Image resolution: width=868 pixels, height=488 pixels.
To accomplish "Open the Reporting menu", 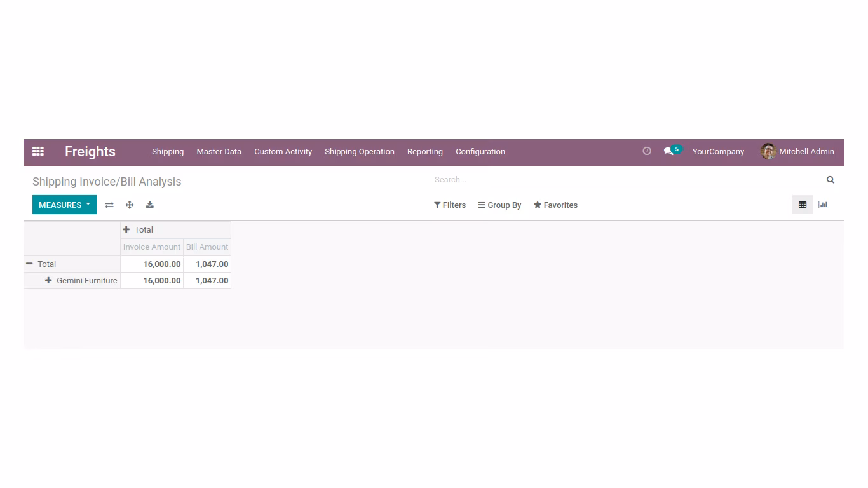I will coord(425,152).
